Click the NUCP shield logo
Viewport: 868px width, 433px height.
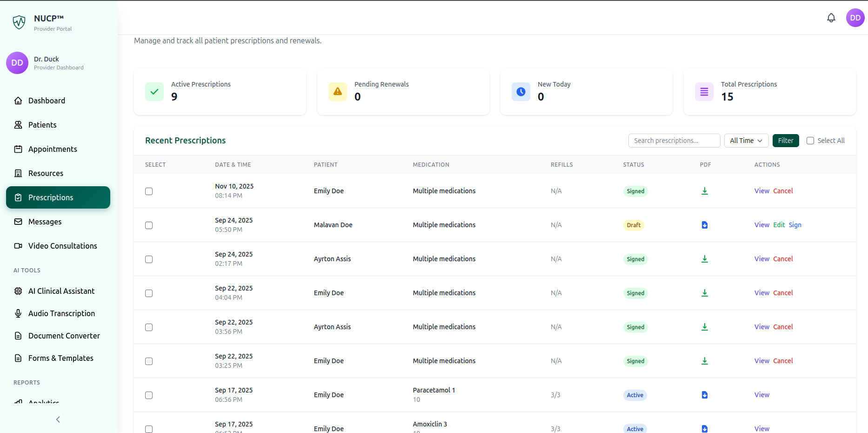(19, 22)
